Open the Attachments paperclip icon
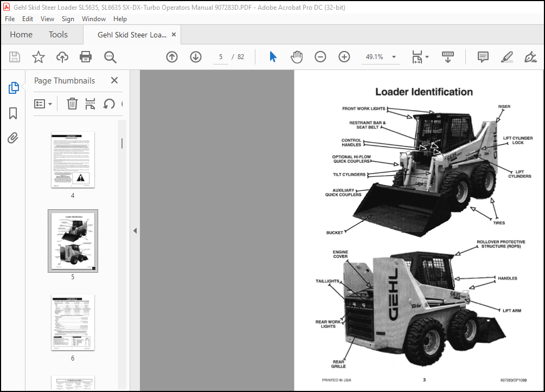This screenshot has width=545, height=392. tap(13, 138)
